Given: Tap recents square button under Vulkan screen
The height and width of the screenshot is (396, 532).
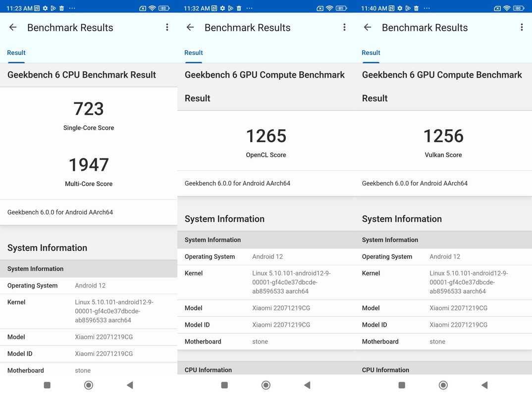Looking at the screenshot, I should [402, 385].
